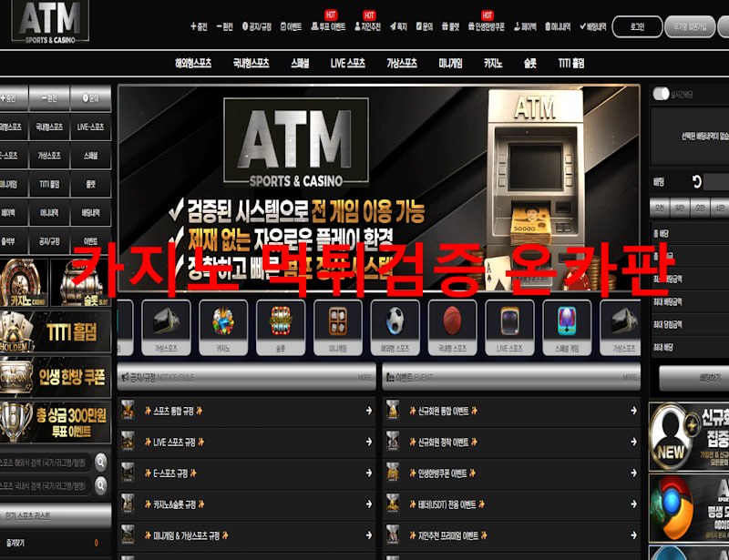729x560 pixels.
Task: Expand the 테더(USDT) 전용 이벤트 row arrow
Action: 633,504
